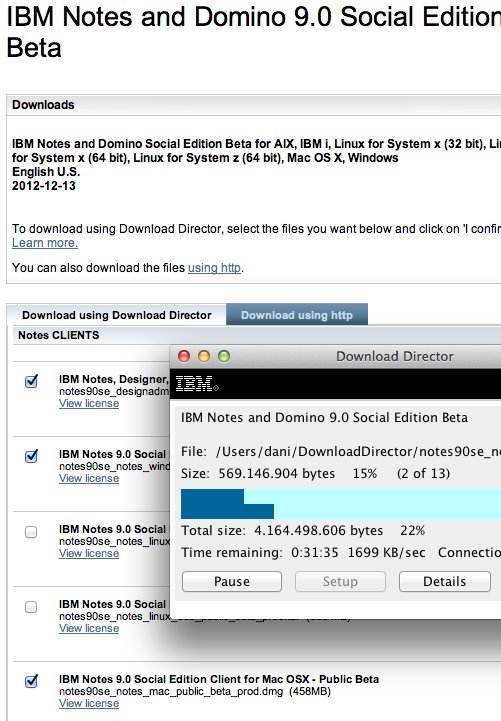Open the Learn more link
The width and height of the screenshot is (501, 721).
(x=45, y=243)
